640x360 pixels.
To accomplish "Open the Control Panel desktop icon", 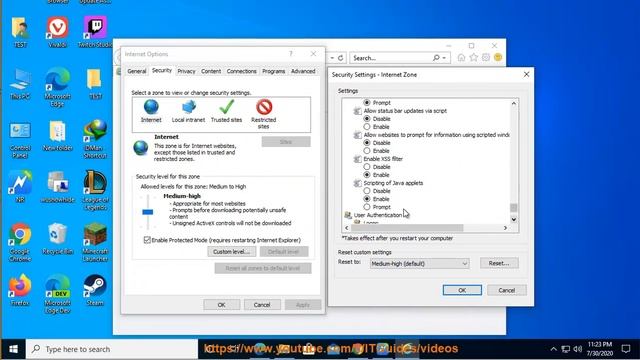I will (x=20, y=139).
